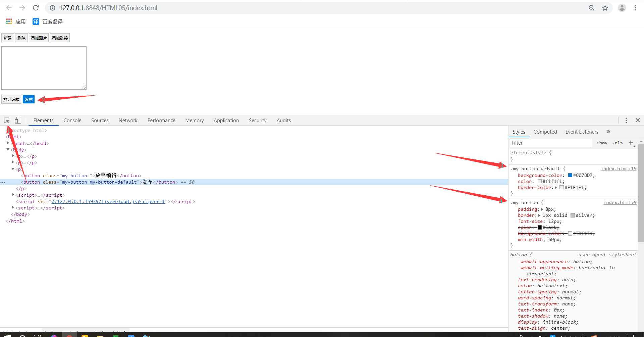Open the user profile avatar
644x337 pixels.
(622, 8)
